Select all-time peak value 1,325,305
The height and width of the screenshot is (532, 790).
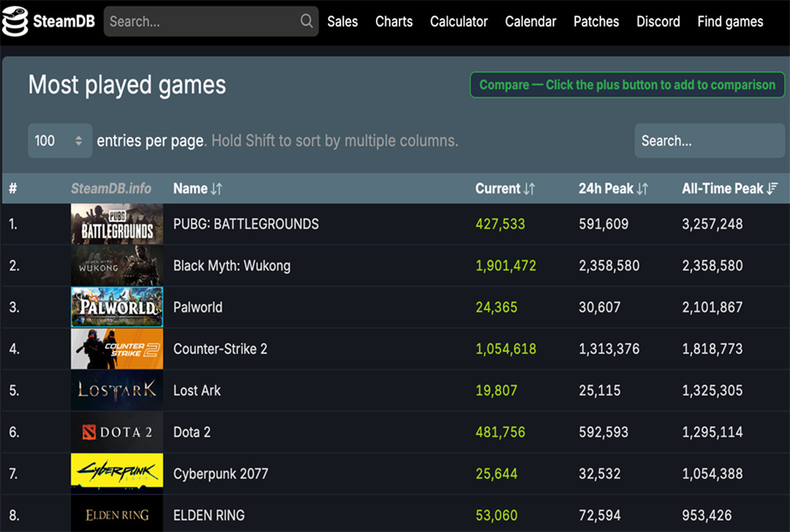click(x=713, y=391)
